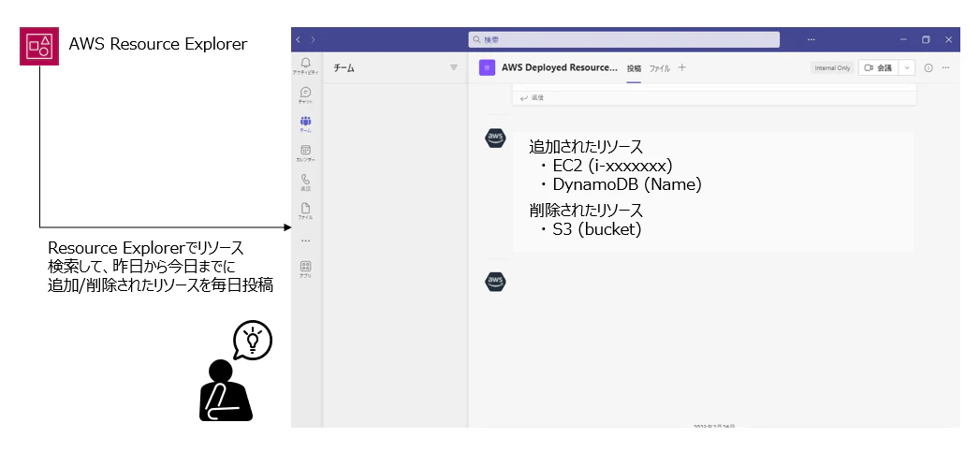Focus the 検索 search box
The height and width of the screenshot is (452, 980).
[623, 39]
